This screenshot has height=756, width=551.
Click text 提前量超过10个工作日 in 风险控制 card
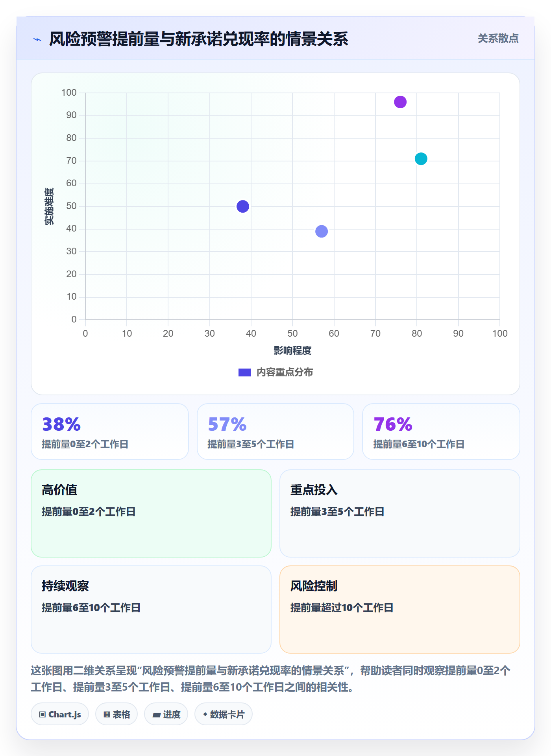(x=342, y=608)
